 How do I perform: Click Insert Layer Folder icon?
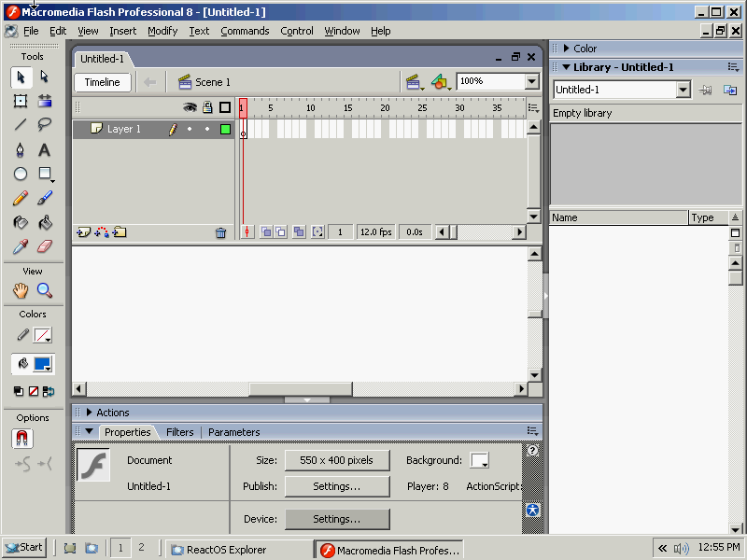pyautogui.click(x=120, y=232)
